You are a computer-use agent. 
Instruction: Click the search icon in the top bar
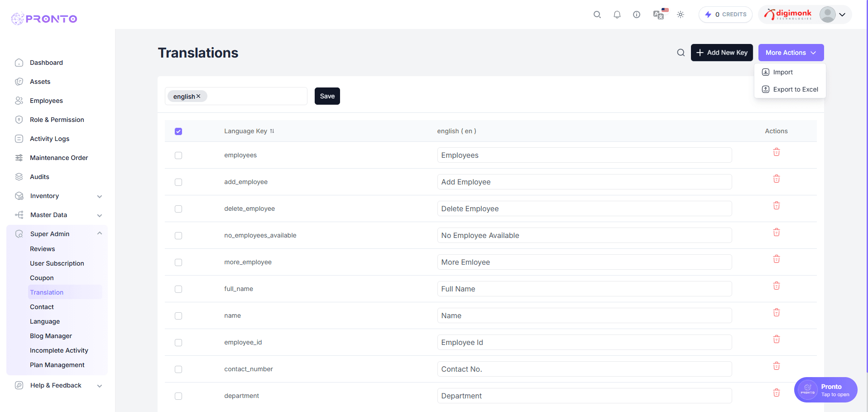pos(597,15)
